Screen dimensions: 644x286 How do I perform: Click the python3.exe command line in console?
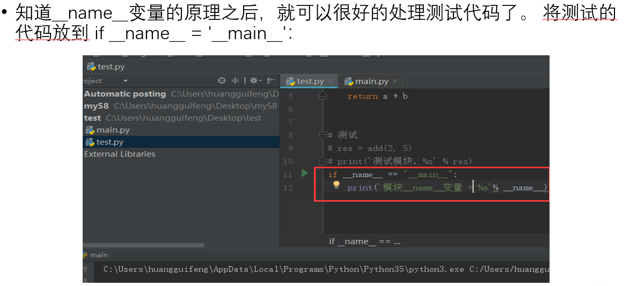click(326, 269)
